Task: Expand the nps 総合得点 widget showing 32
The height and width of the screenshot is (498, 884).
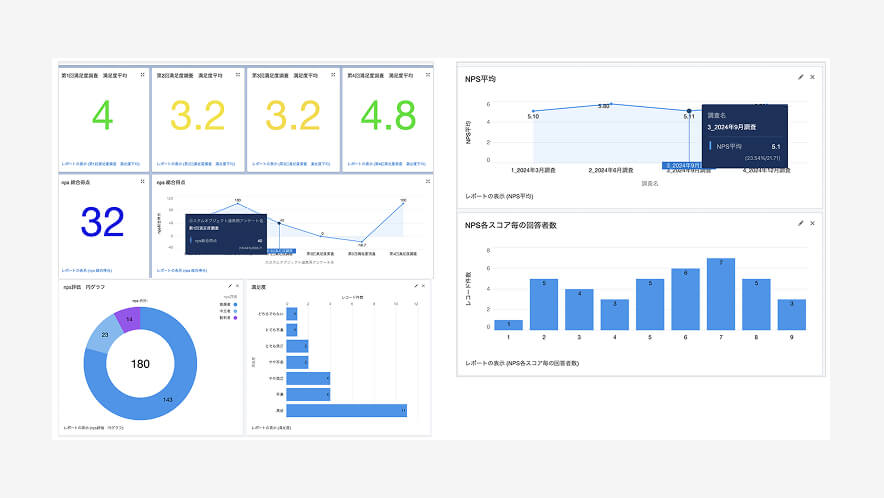Action: 143,183
